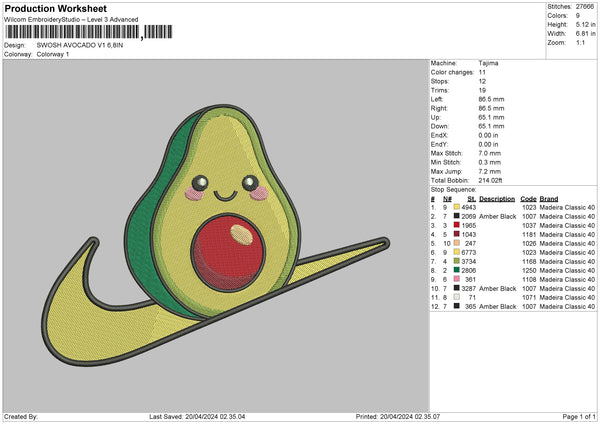Click the Height value '5.12 in'

(585, 24)
